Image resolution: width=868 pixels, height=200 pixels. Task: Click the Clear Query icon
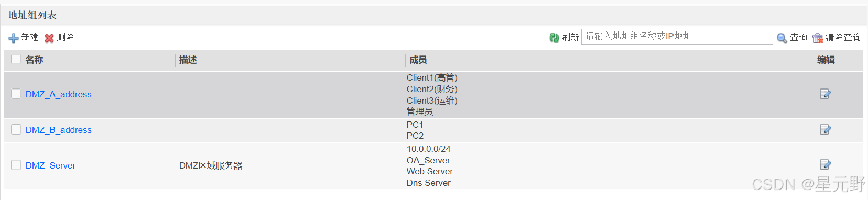(818, 38)
